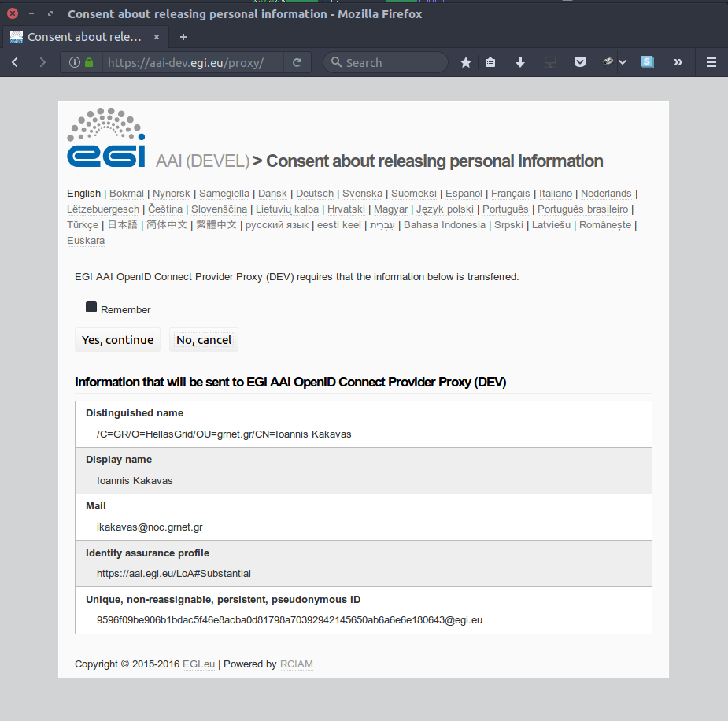Expand the toolbar overflow chevron
The image size is (728, 721).
[x=678, y=63]
